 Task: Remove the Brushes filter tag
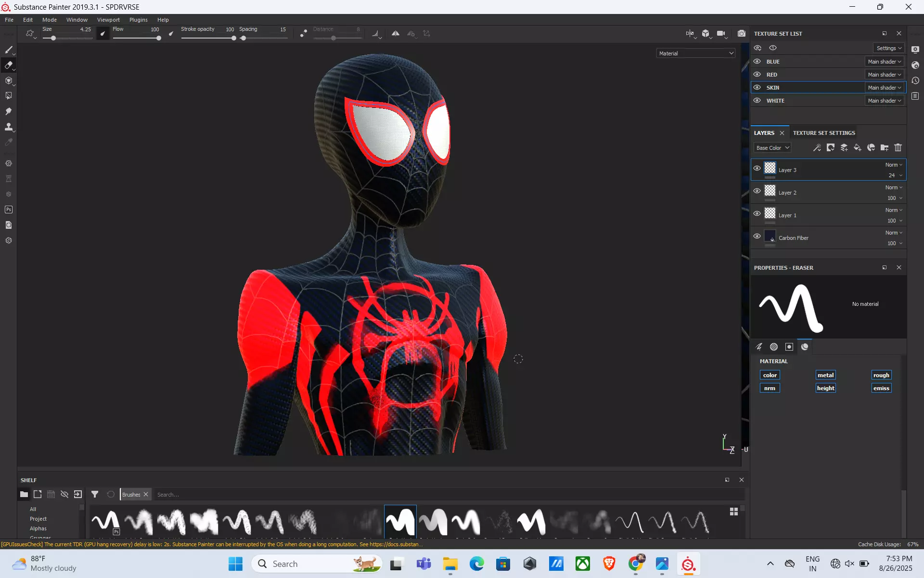146,494
